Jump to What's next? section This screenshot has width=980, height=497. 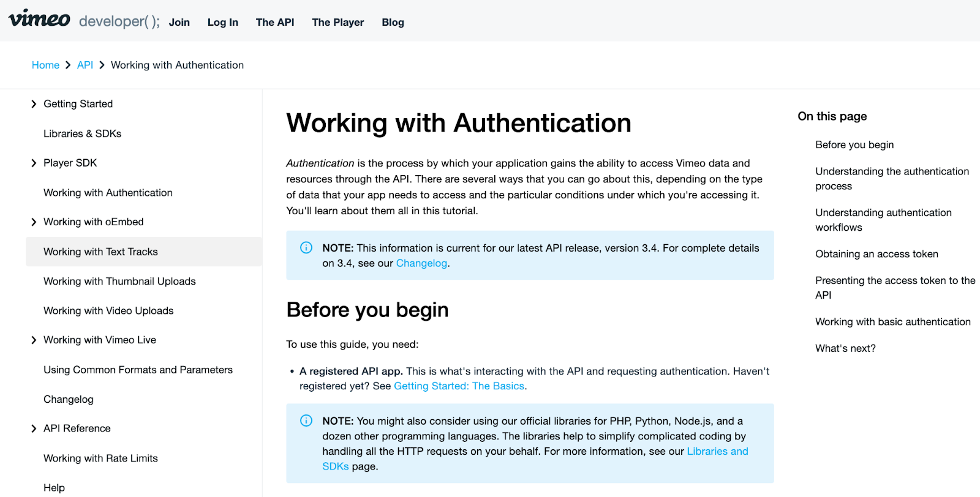point(845,349)
